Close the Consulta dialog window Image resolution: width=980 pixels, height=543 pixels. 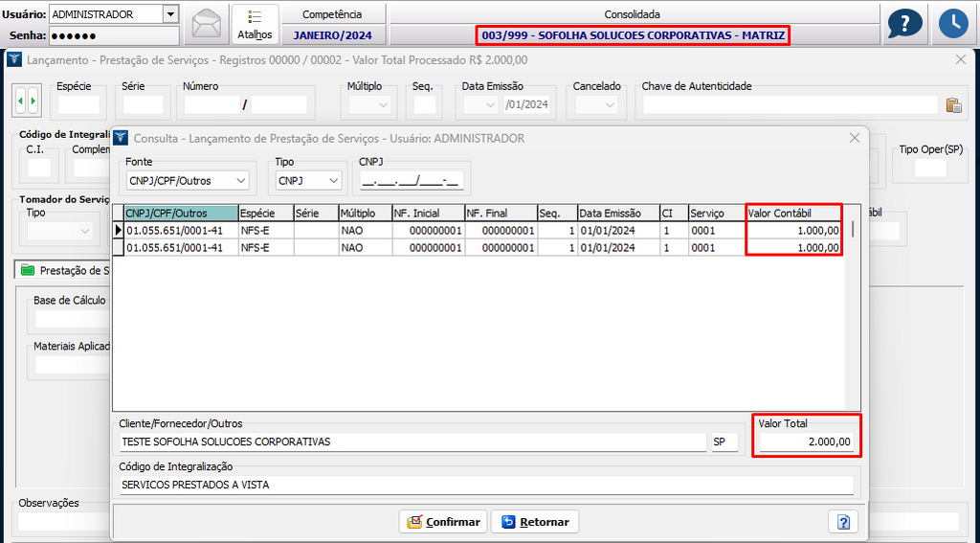855,138
